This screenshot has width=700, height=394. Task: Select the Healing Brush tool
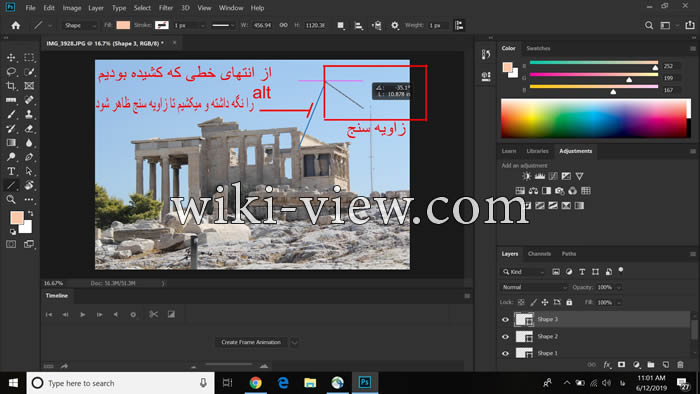pyautogui.click(x=29, y=100)
